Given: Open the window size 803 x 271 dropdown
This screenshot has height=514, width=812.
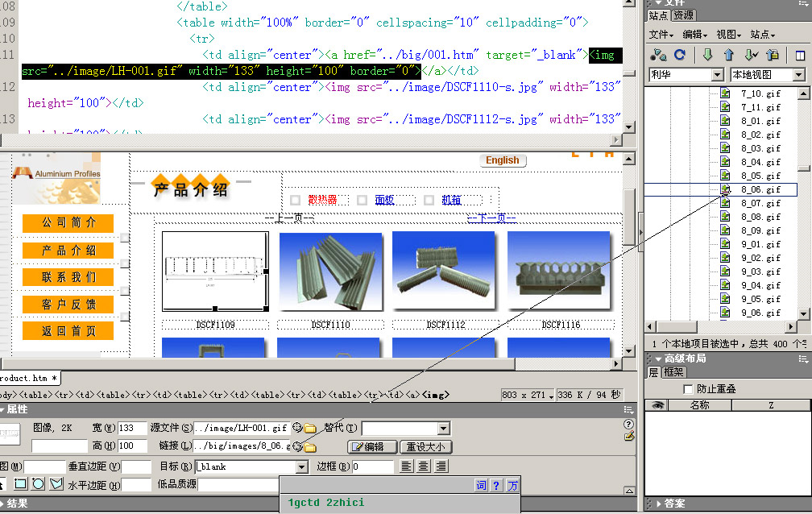Looking at the screenshot, I should point(551,396).
